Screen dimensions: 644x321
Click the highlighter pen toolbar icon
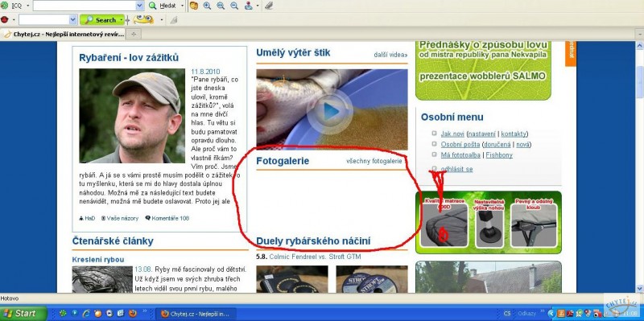tap(269, 6)
